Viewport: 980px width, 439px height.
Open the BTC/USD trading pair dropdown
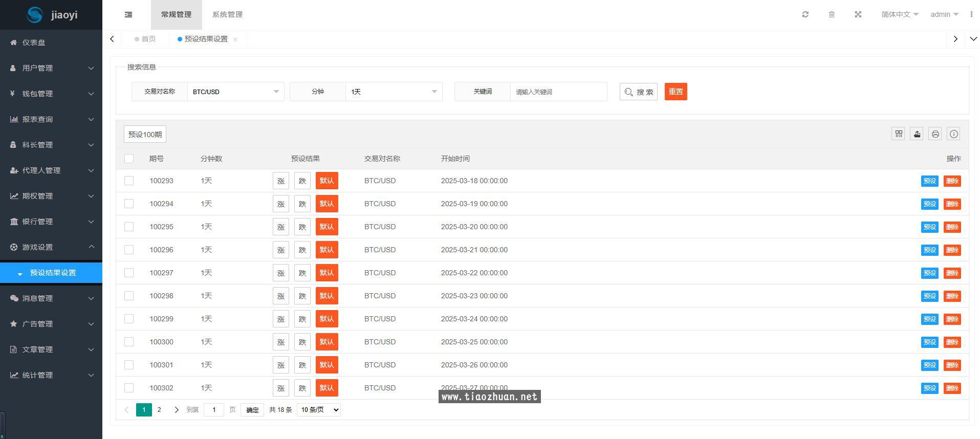(235, 92)
